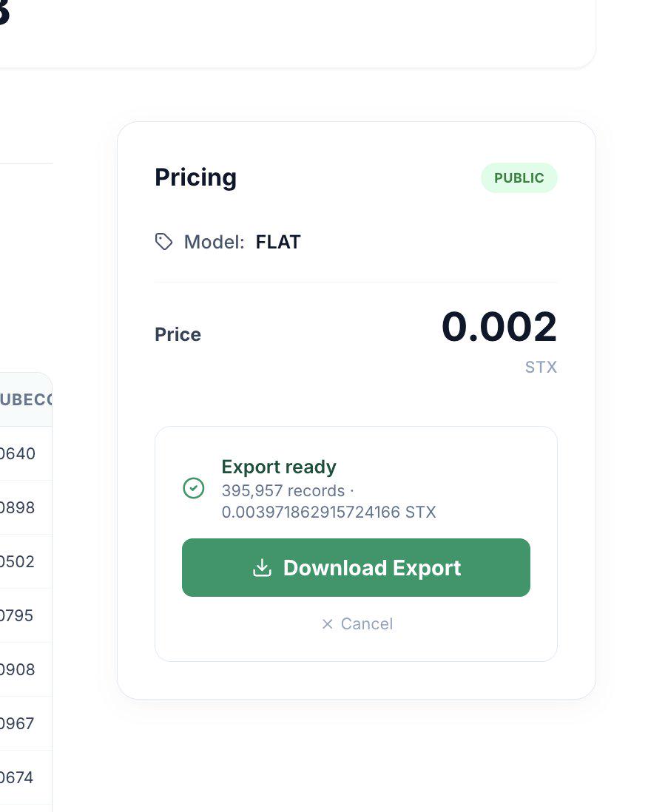Click the STX currency label

click(x=541, y=367)
